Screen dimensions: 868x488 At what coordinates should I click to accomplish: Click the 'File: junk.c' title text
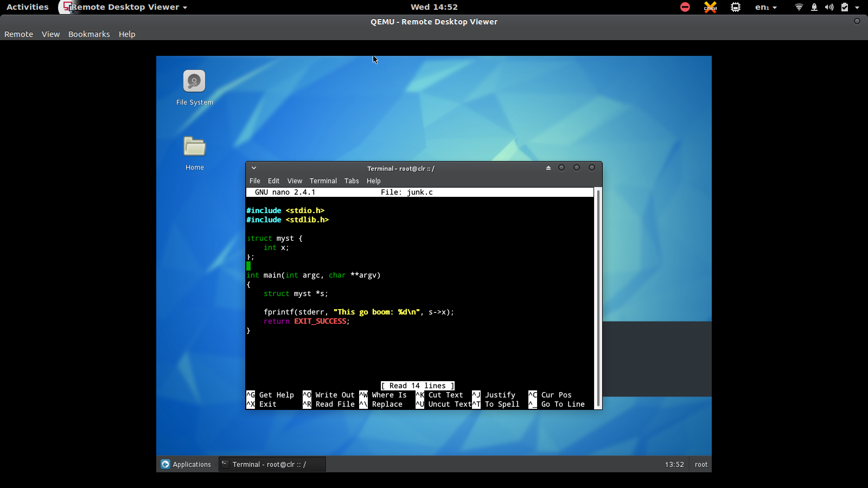[407, 192]
